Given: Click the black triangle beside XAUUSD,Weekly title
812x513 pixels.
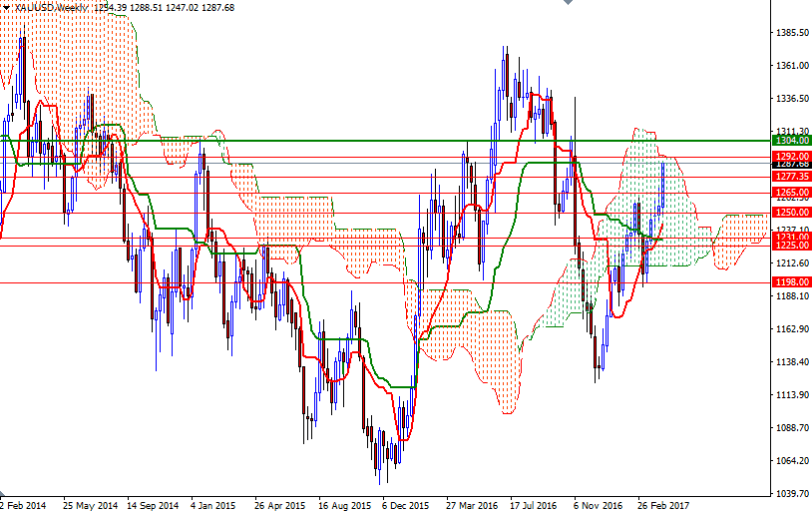Looking at the screenshot, I should pyautogui.click(x=5, y=7).
